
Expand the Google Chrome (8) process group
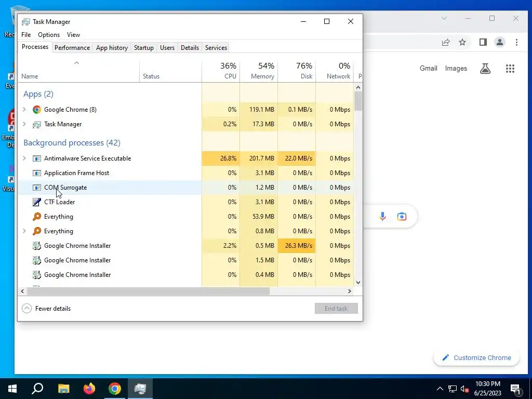24,110
